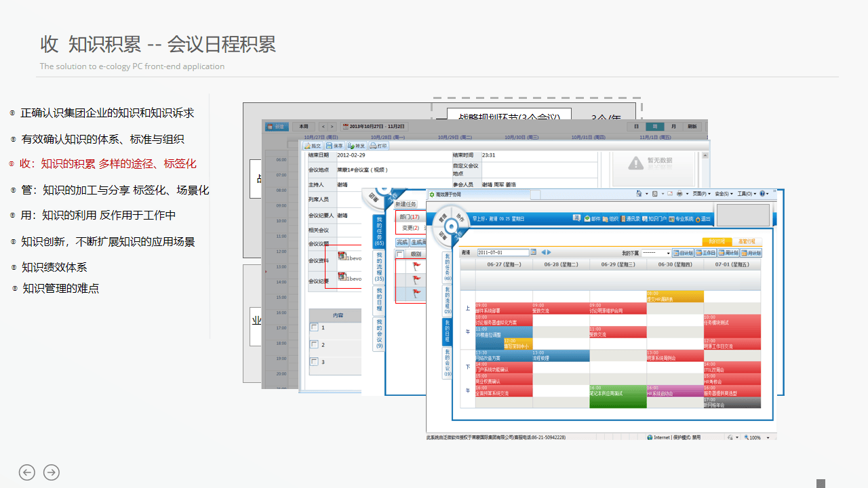Click browser print icon in front window
868x488 pixels.
[x=679, y=194]
